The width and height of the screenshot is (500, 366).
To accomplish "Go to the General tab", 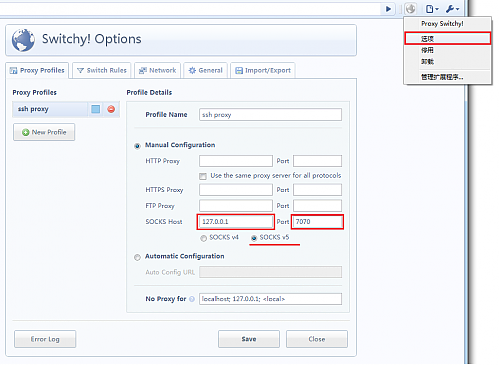I will click(x=205, y=70).
